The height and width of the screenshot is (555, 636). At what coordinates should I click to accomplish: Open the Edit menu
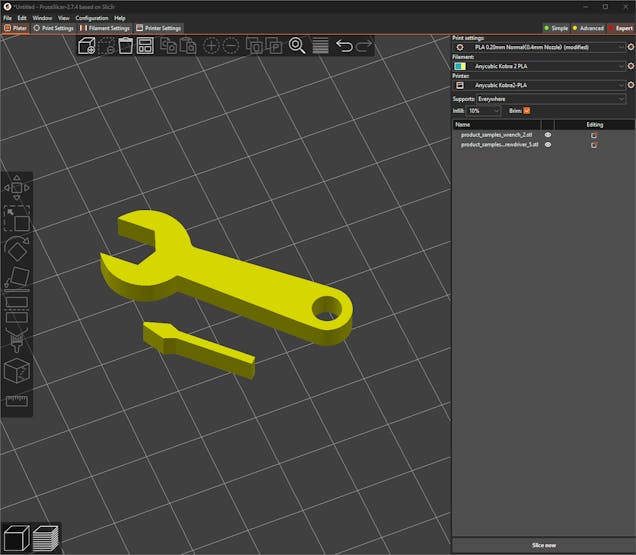click(22, 18)
